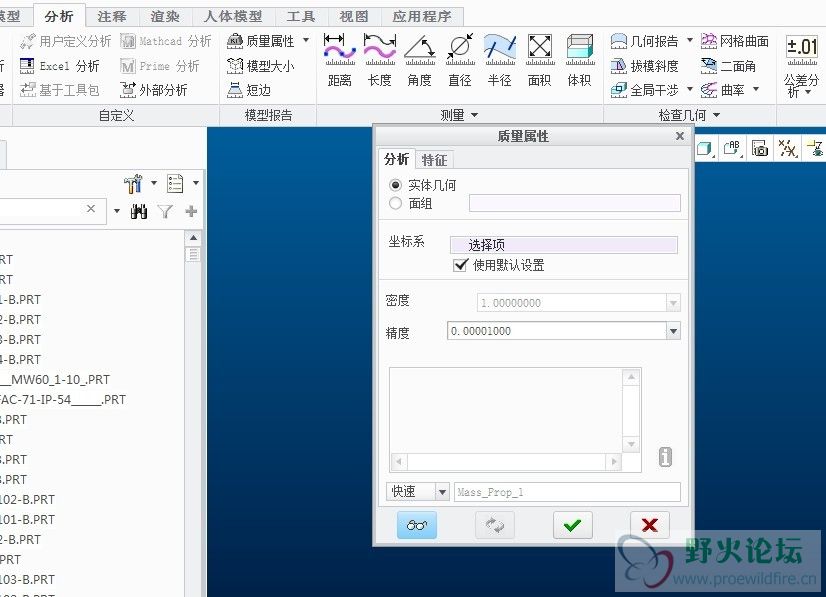Switch to the 分析 ribbon tab
Screen dimensions: 826x597
click(x=59, y=16)
